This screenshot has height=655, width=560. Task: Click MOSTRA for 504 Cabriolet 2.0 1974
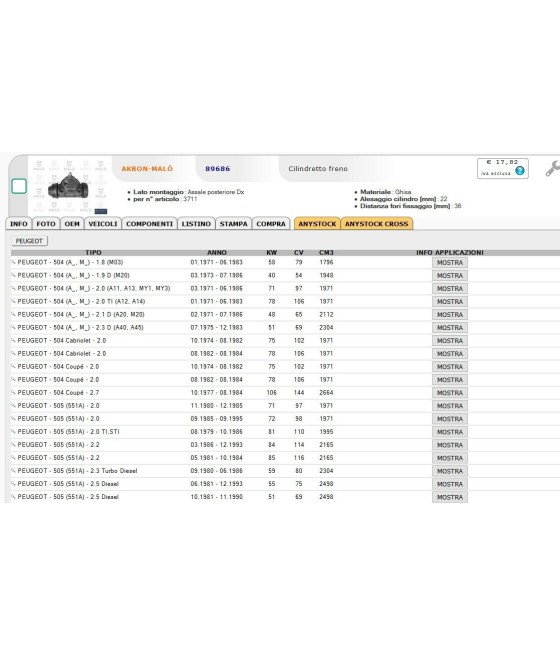pos(450,341)
